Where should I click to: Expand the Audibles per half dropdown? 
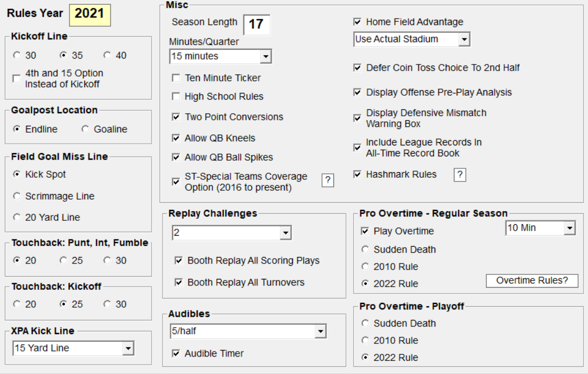tap(320, 331)
